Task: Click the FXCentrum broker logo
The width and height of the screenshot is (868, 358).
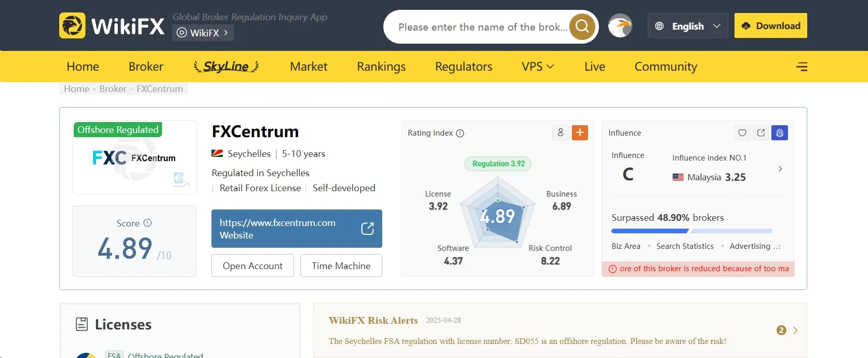Action: (134, 157)
